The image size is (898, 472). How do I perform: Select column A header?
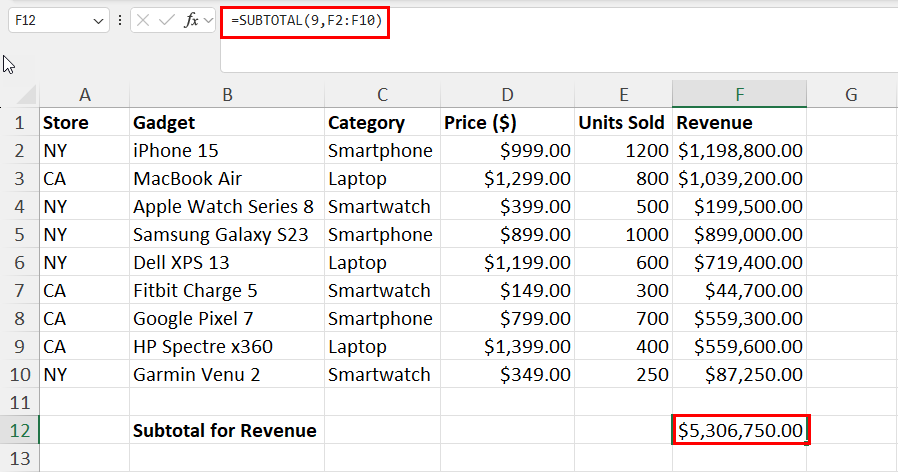click(85, 95)
